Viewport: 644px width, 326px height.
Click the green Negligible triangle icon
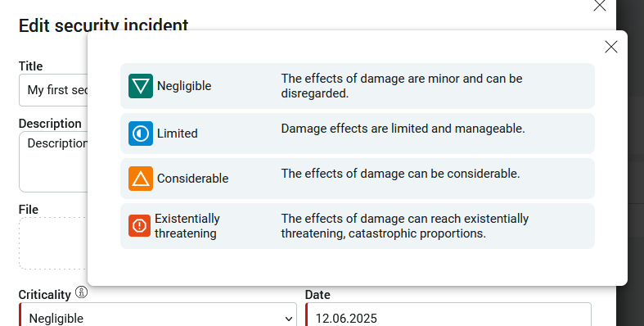(x=141, y=86)
